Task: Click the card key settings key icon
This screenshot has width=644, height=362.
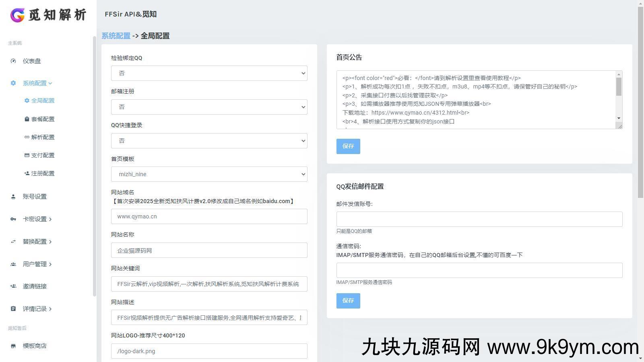Action: (x=13, y=219)
